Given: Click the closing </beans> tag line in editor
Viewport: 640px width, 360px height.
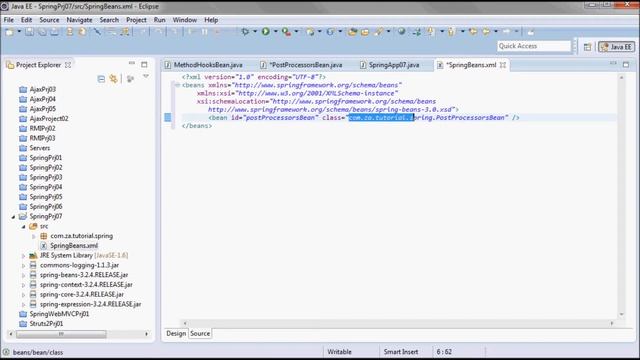Looking at the screenshot, I should [x=197, y=126].
